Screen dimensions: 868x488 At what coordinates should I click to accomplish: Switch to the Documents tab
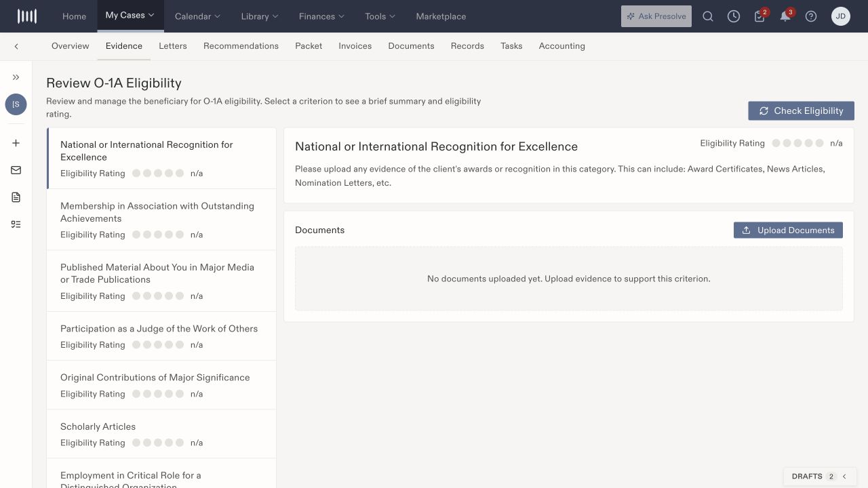pos(411,46)
